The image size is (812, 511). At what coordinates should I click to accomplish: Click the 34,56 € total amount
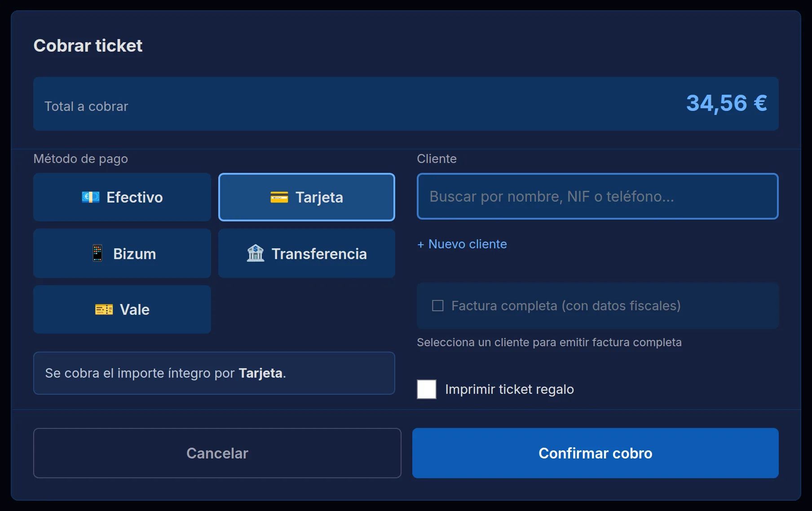coord(727,103)
